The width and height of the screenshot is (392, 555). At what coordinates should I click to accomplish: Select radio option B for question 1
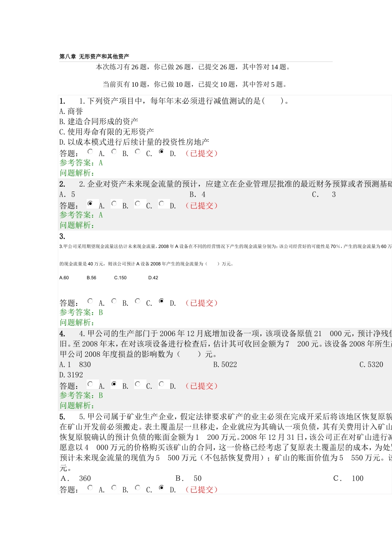coord(114,152)
